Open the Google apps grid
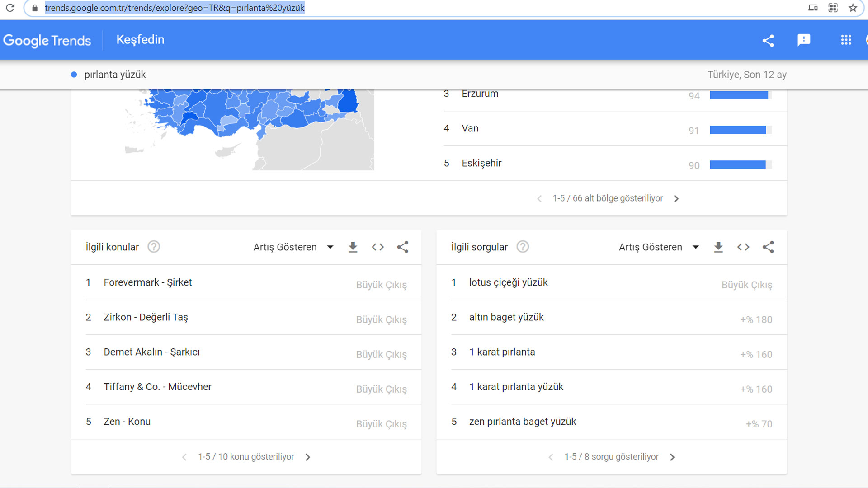 pos(846,40)
